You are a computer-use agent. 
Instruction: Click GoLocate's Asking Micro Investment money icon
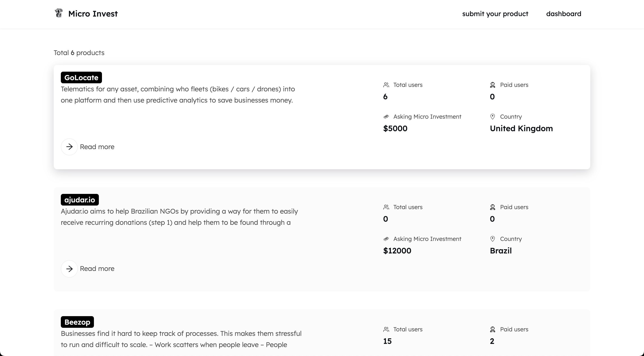click(x=386, y=117)
